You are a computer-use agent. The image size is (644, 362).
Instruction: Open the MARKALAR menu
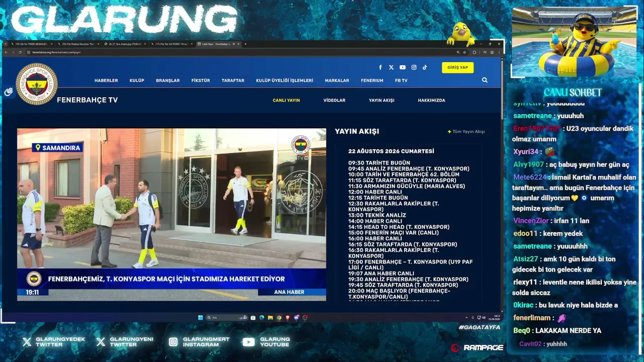coord(337,80)
